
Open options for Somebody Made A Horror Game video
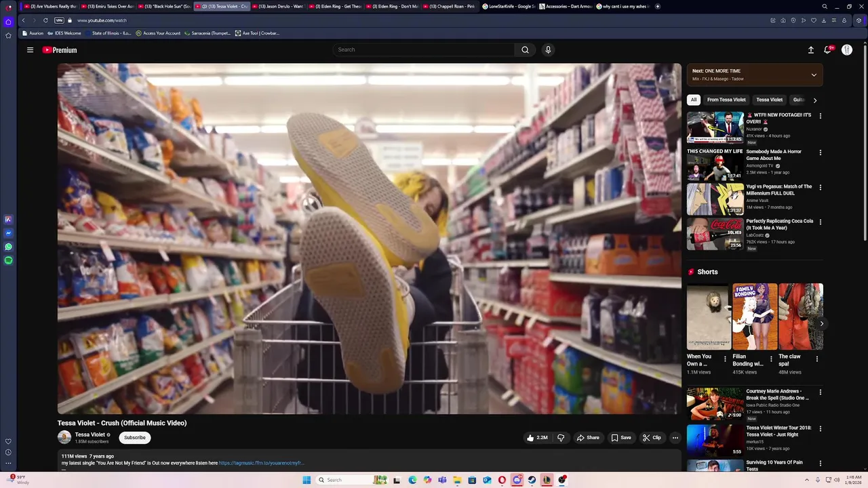click(820, 152)
